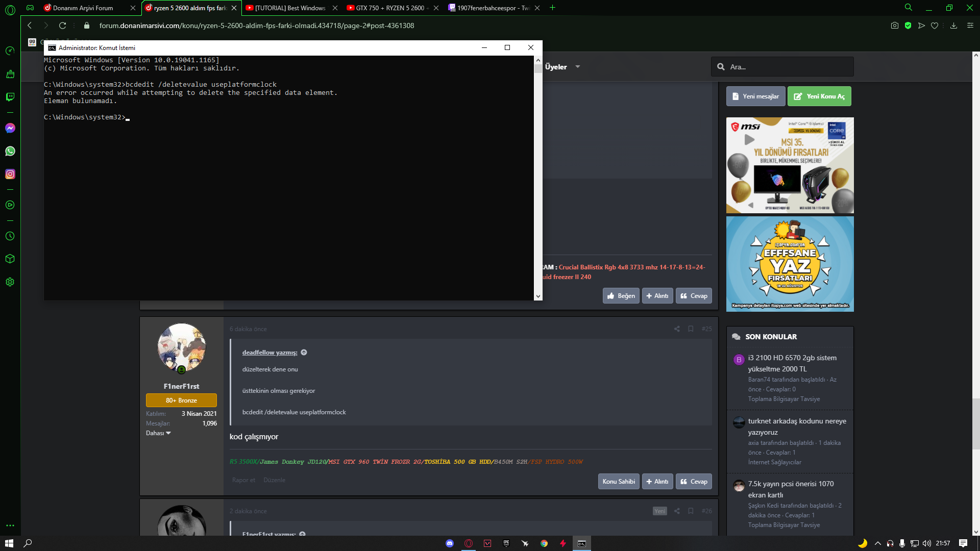Click the 80+ Bronze badge
980x551 pixels.
[181, 400]
